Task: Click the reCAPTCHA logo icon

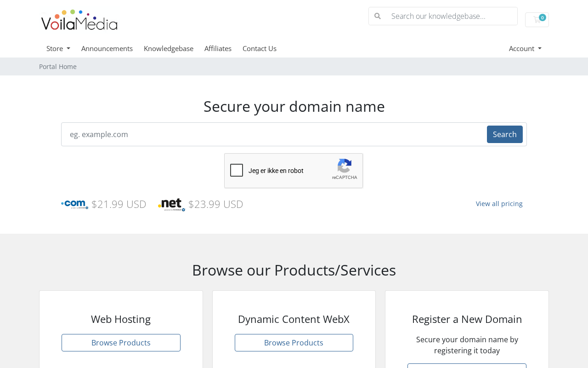Action: click(345, 166)
